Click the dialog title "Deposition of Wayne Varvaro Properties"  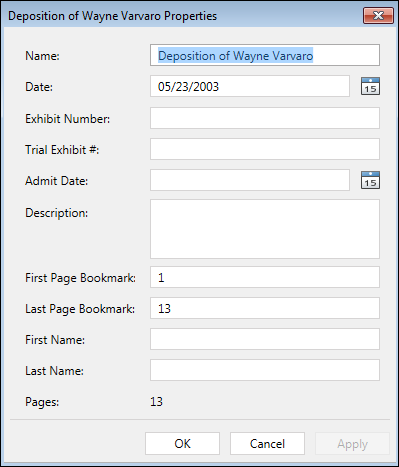click(x=112, y=16)
